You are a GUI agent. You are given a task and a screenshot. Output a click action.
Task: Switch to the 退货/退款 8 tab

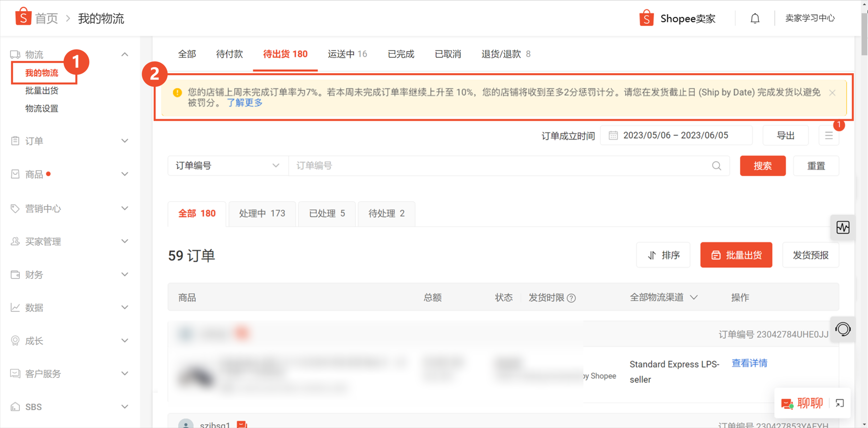click(506, 54)
